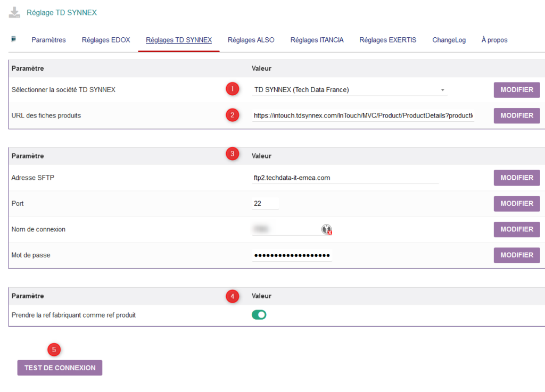Click the 'Prendre la ref fabriquant comme ref produit' label
This screenshot has height=392, width=545.
pyautogui.click(x=73, y=315)
